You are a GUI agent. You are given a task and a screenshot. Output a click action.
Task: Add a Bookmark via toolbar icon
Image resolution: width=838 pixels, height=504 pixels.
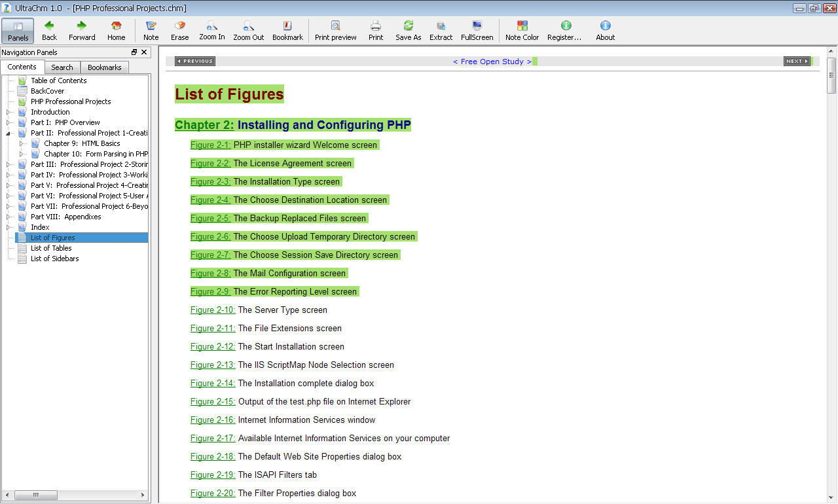pos(287,26)
